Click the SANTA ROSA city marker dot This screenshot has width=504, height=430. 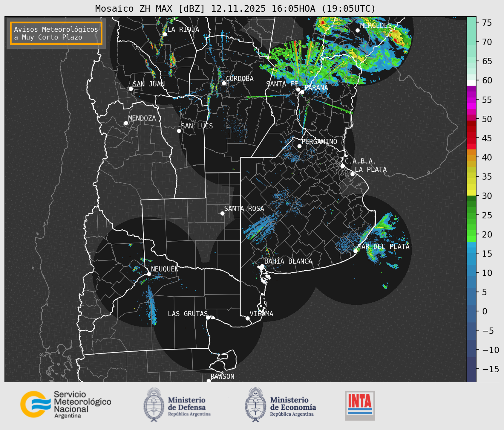point(222,213)
